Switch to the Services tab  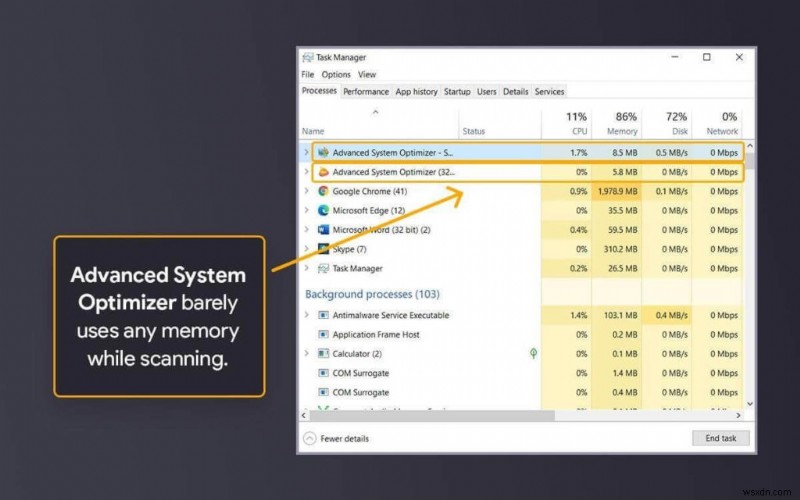[x=549, y=92]
